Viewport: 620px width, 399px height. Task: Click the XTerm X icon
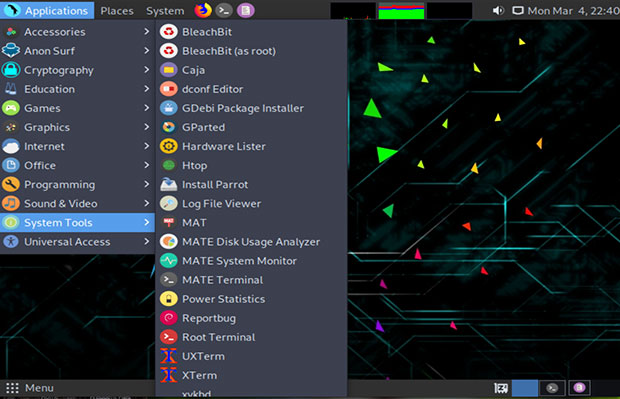tap(168, 375)
